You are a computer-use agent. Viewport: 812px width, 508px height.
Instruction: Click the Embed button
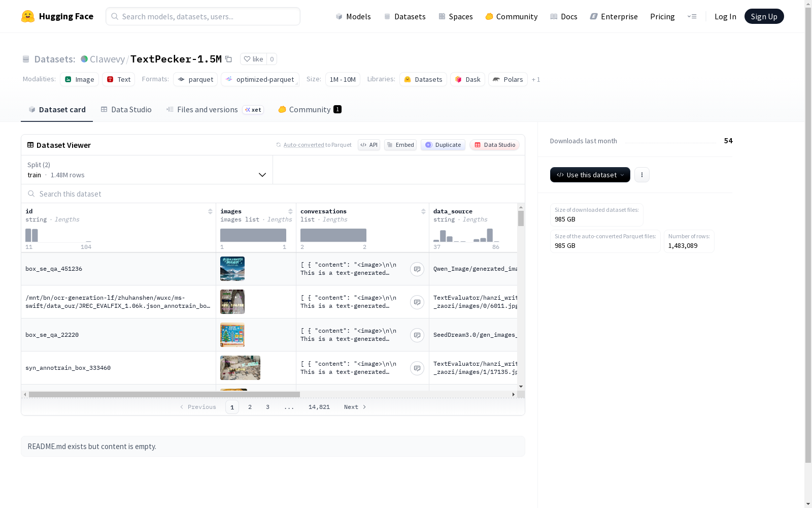[400, 145]
